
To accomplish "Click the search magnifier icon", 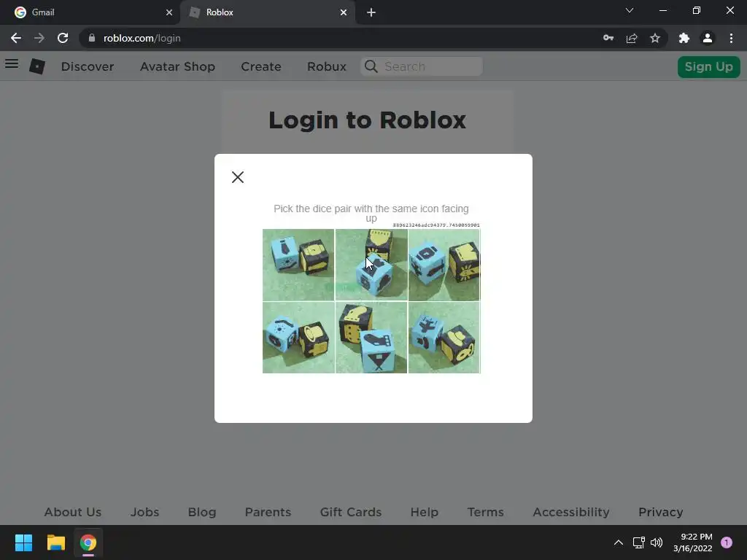I will [x=371, y=66].
